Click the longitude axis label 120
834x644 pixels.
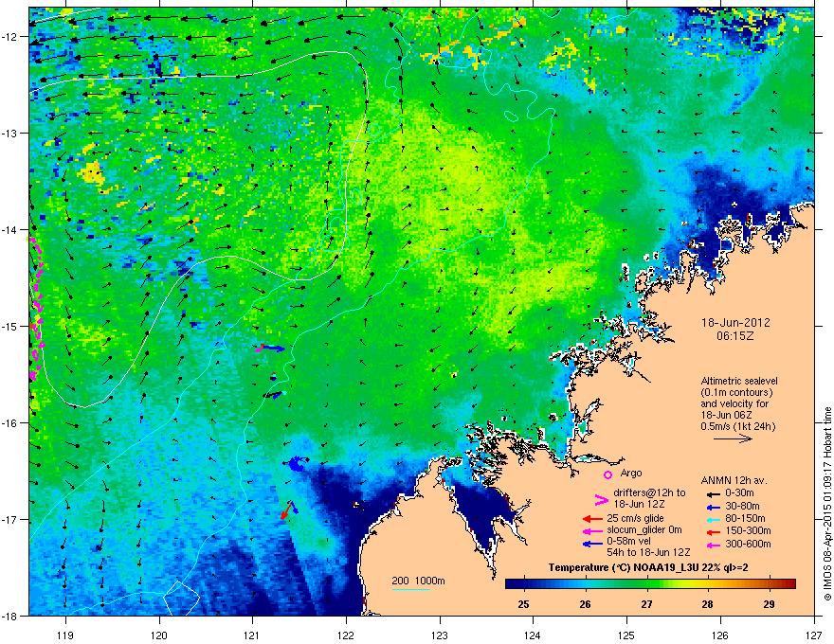pyautogui.click(x=159, y=635)
